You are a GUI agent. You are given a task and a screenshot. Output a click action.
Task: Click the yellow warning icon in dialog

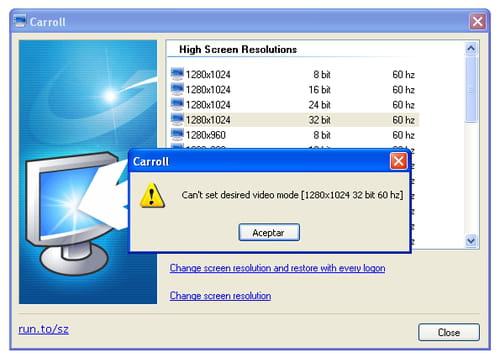point(152,196)
